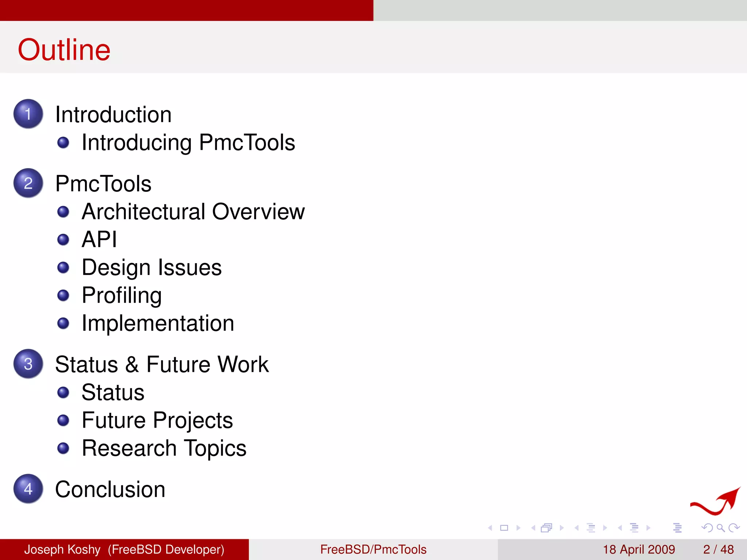Click the subsection navigation lines icon
The image size is (747, 560).
(591, 528)
